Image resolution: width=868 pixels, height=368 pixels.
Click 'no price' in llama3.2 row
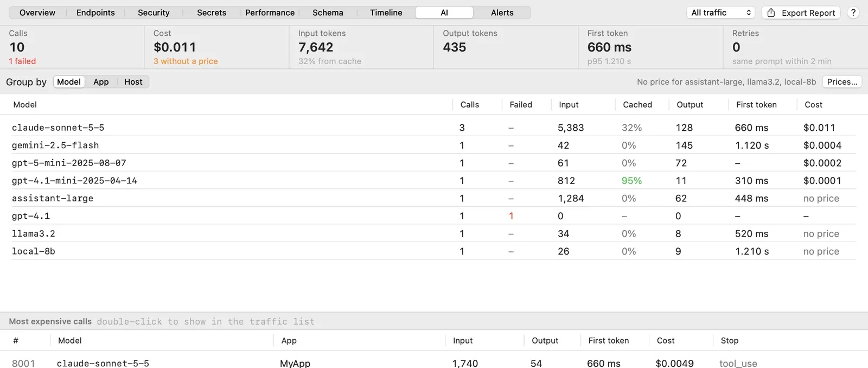[x=821, y=233]
